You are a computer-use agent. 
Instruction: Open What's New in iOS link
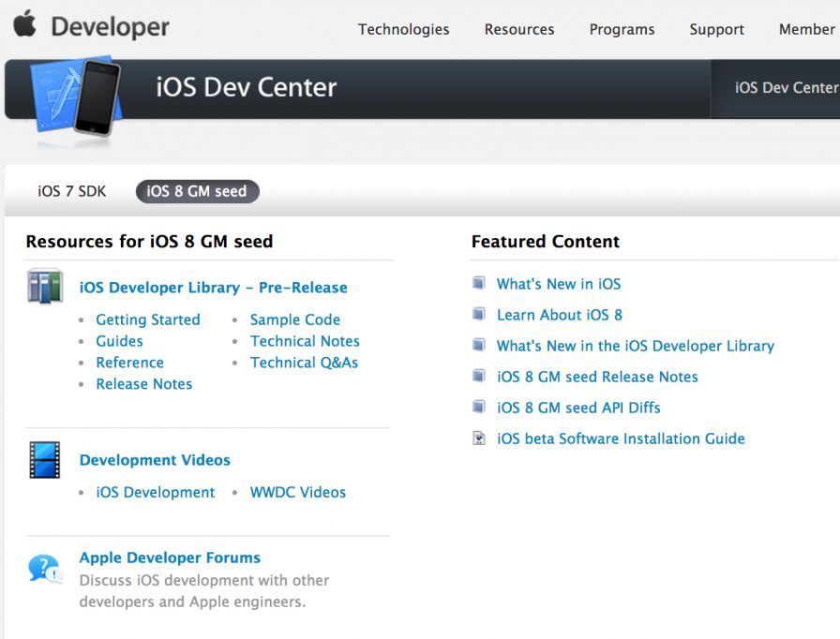point(559,284)
